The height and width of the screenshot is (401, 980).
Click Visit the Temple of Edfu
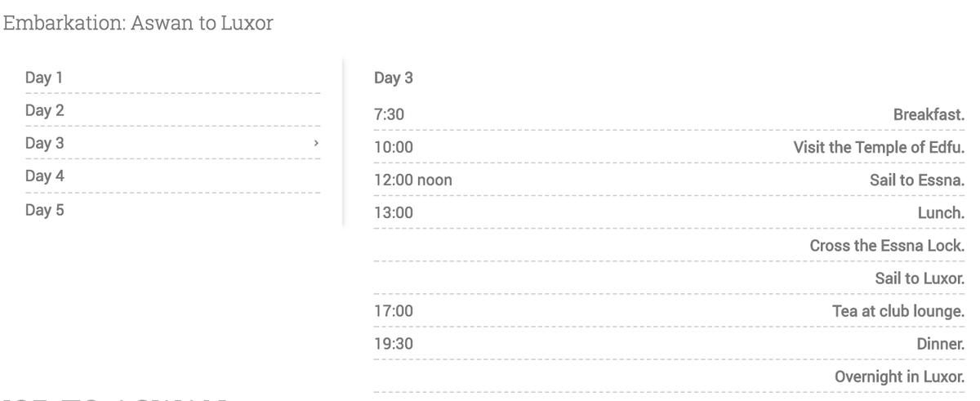point(879,148)
